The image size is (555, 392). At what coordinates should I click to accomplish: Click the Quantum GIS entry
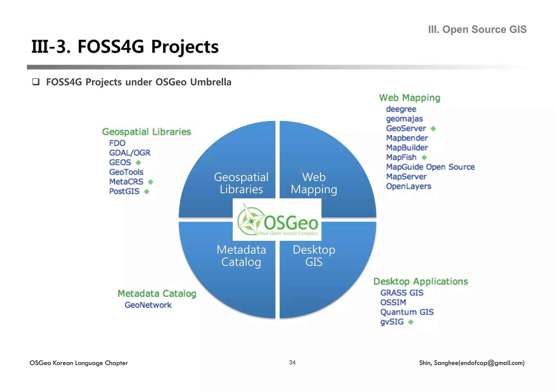click(x=407, y=312)
